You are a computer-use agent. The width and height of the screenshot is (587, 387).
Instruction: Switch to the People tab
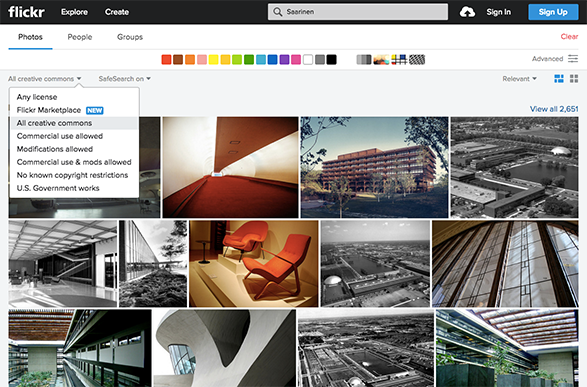pyautogui.click(x=80, y=37)
